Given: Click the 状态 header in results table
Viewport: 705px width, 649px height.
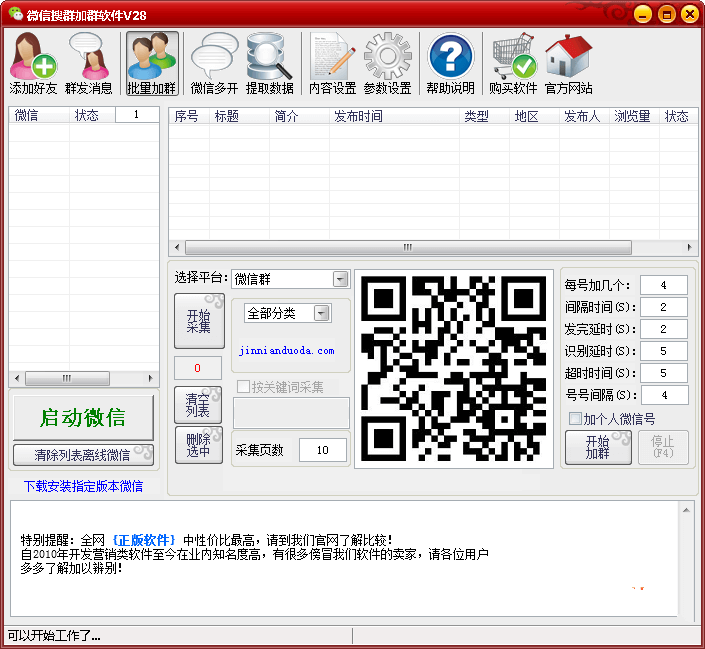Looking at the screenshot, I should (678, 116).
